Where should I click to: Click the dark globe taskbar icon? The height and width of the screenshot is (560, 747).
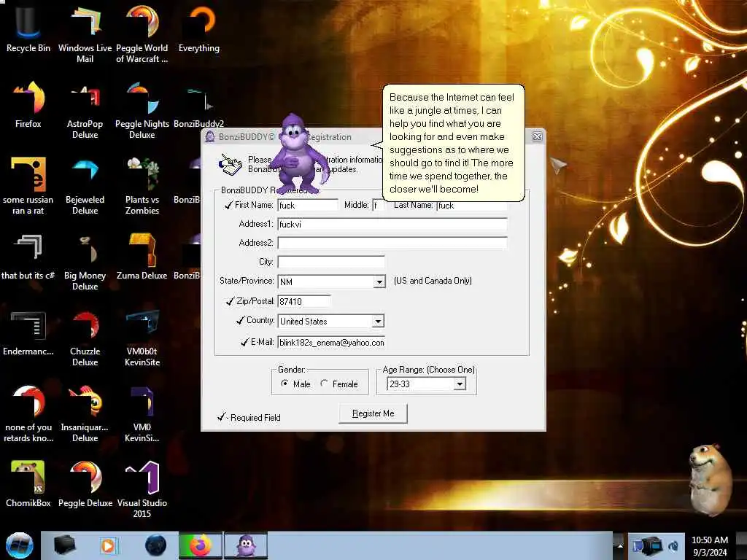click(x=155, y=545)
